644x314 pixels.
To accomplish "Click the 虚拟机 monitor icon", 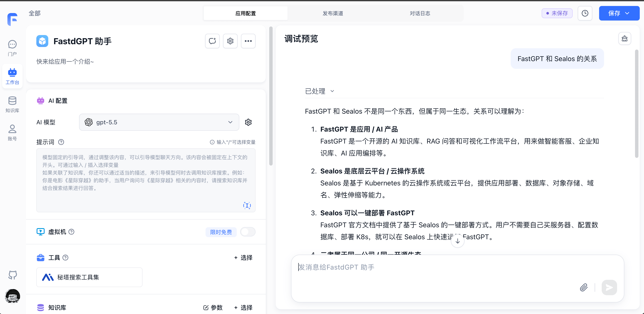I will click(41, 232).
